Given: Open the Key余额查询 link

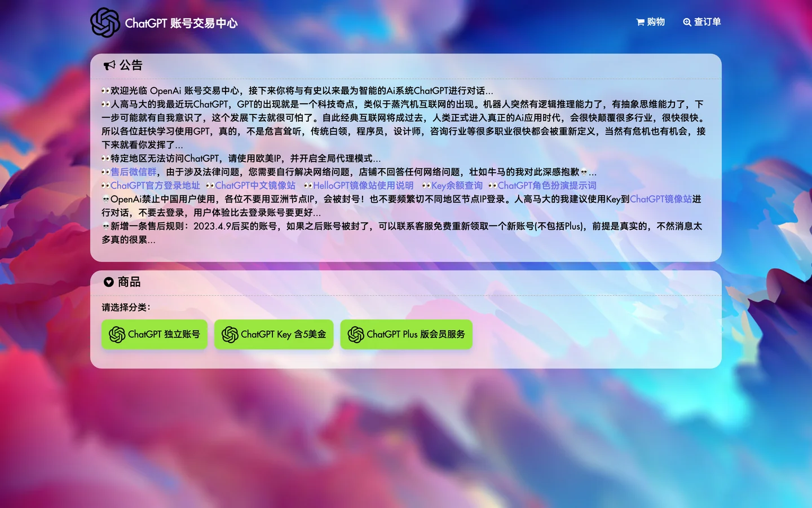Looking at the screenshot, I should pyautogui.click(x=457, y=186).
